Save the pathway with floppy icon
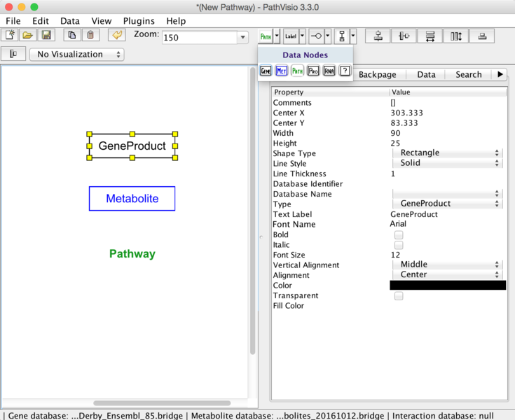Viewport: 515px width, 420px height. pos(46,35)
